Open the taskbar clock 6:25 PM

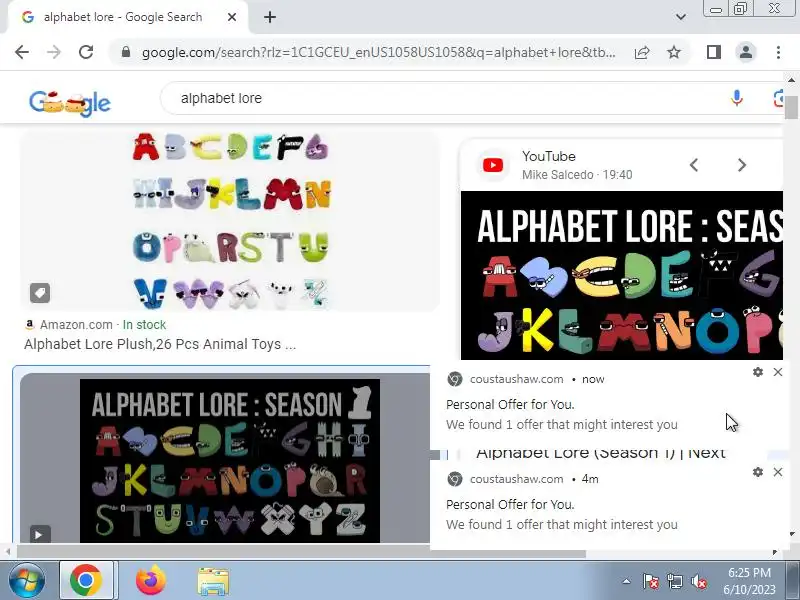tap(749, 581)
